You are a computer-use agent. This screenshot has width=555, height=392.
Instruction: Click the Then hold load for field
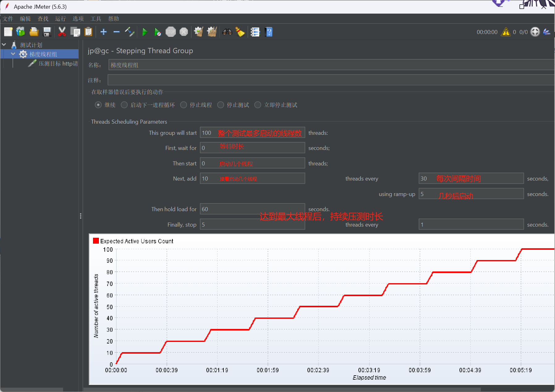[252, 209]
